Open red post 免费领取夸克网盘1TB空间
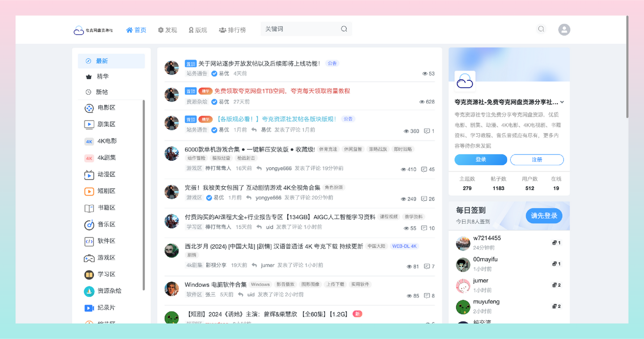 click(x=282, y=91)
